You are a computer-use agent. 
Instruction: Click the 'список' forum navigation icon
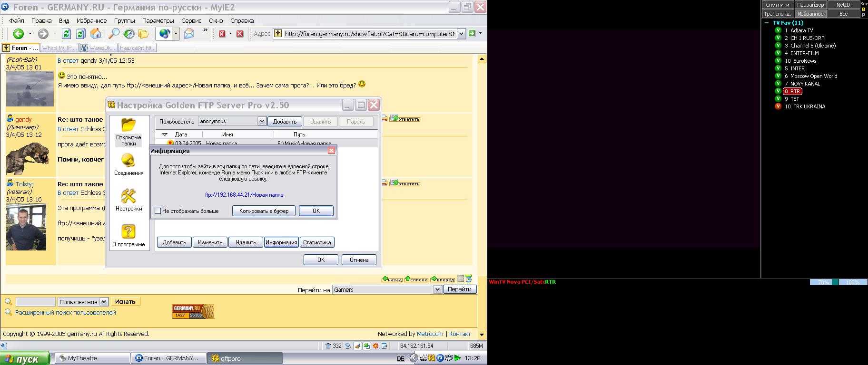tap(416, 279)
